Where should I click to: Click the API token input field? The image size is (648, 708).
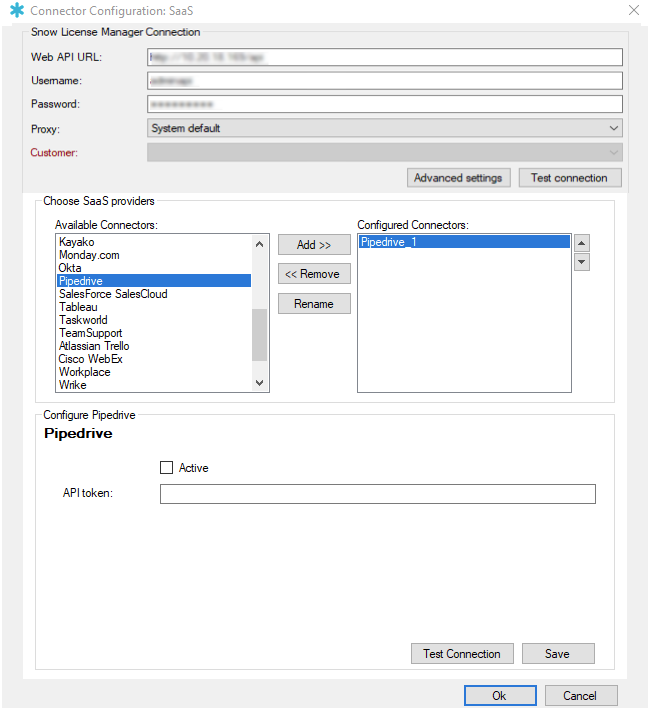pos(377,494)
